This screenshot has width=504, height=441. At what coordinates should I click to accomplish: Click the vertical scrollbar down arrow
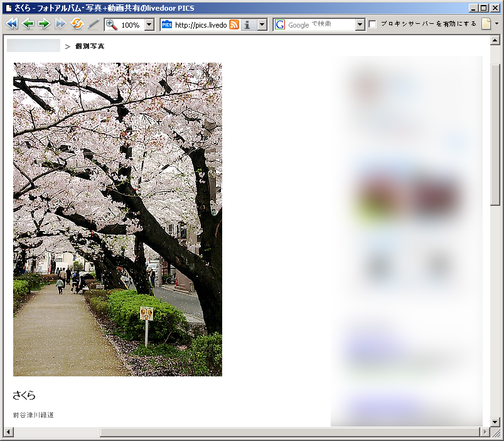click(x=495, y=422)
